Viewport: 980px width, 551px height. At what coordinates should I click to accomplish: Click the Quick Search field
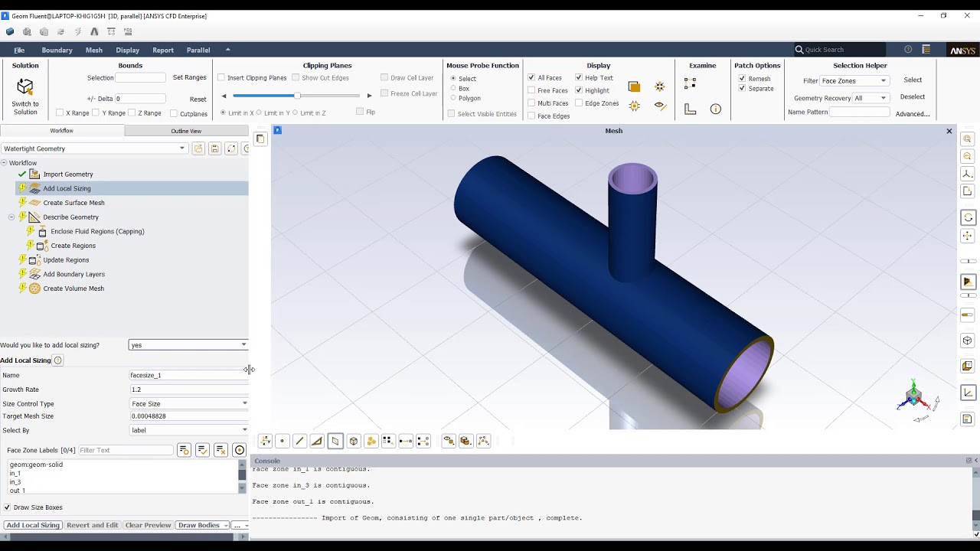[x=839, y=50]
